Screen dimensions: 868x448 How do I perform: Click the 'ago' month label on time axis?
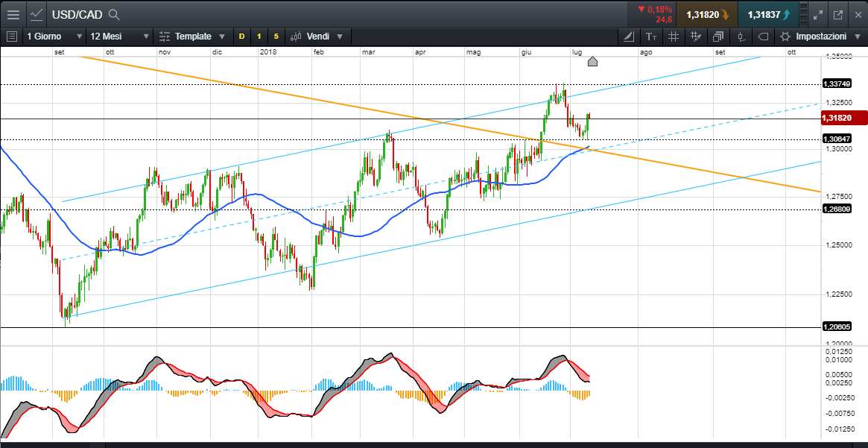click(646, 52)
